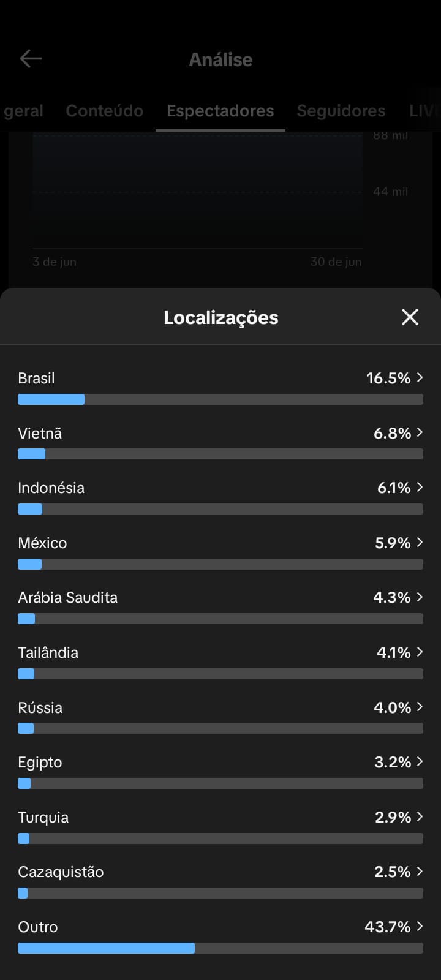Select the Turquia 2.9% percentage
Viewport: 441px width, 980px height.
[x=393, y=817]
